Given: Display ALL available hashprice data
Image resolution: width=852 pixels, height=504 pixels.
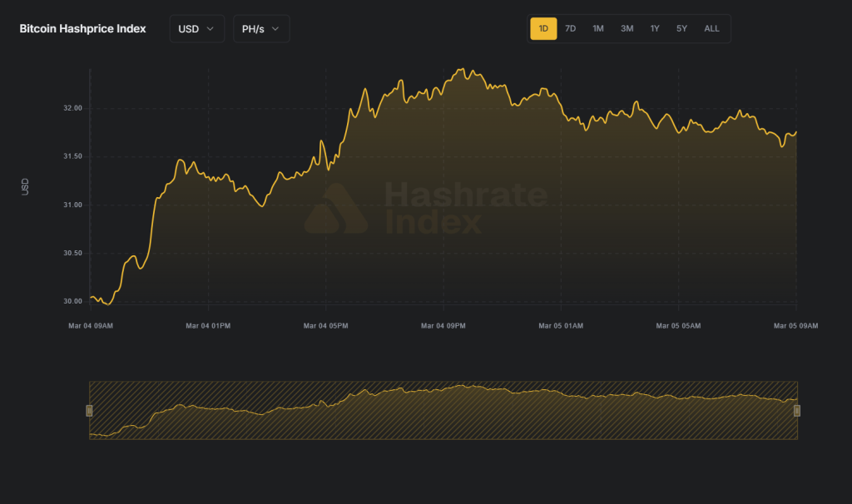Looking at the screenshot, I should point(711,28).
